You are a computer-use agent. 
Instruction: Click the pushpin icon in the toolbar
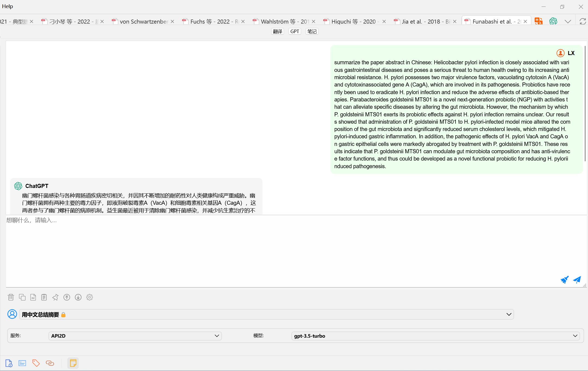tap(55, 297)
